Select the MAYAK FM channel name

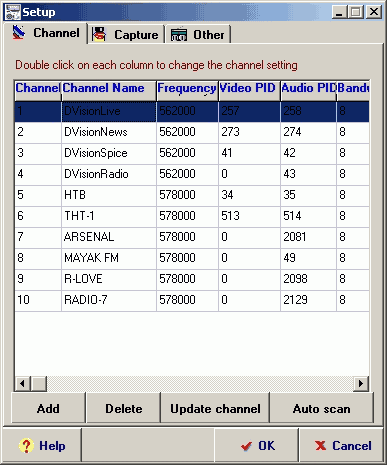click(x=91, y=258)
